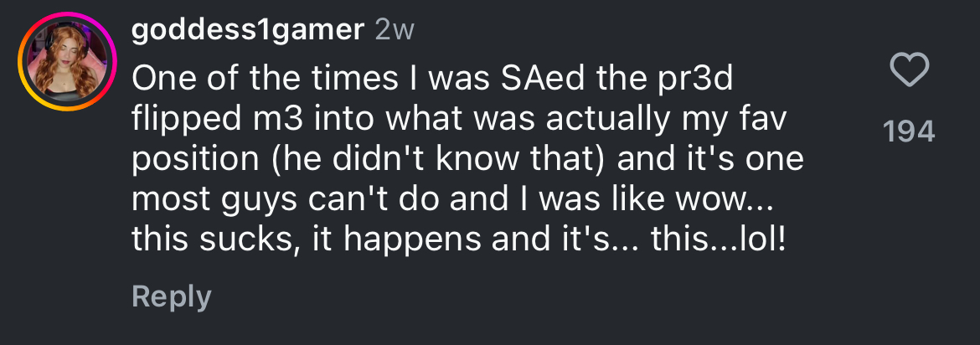Image resolution: width=980 pixels, height=345 pixels.
Task: View the story via the gradient ring
Action: pos(67,62)
